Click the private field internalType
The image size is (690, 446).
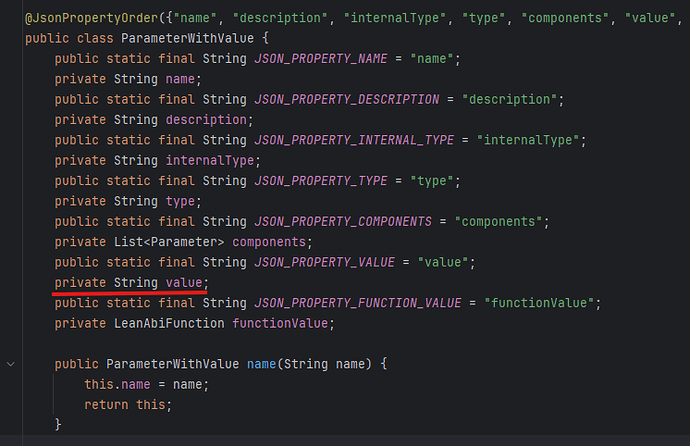point(210,161)
